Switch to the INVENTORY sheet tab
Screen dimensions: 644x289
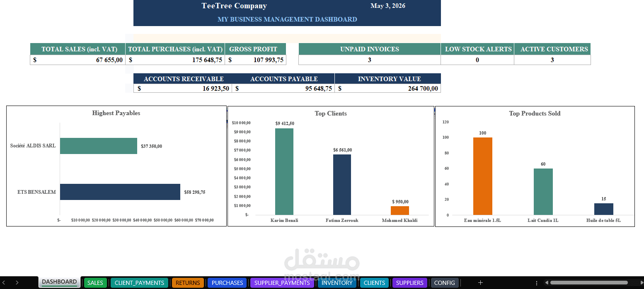(x=337, y=283)
